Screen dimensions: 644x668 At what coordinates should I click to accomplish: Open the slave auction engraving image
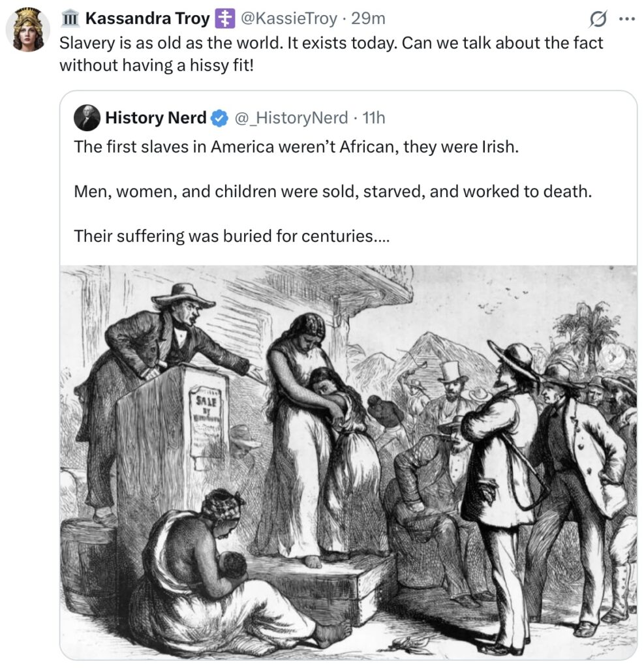(x=348, y=463)
